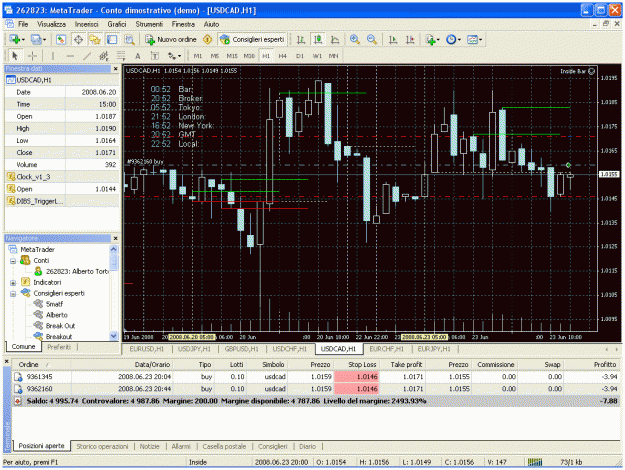Close the Finestra dati panel
Viewport: 625px width, 470px height.
pyautogui.click(x=116, y=69)
